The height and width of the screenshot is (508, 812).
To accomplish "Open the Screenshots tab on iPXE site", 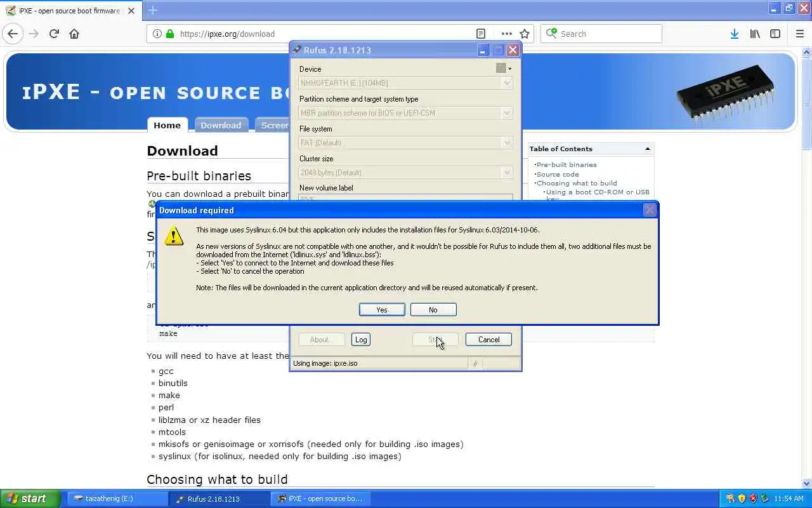I will (x=272, y=125).
